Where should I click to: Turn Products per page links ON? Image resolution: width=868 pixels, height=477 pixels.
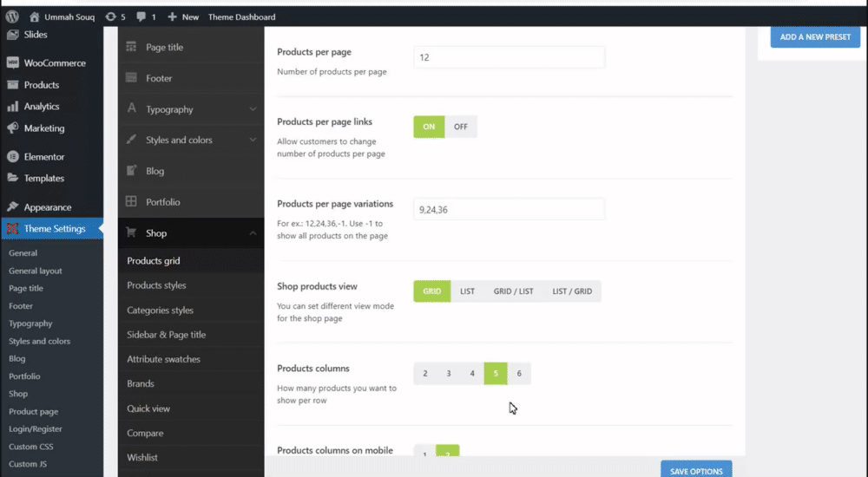(429, 127)
